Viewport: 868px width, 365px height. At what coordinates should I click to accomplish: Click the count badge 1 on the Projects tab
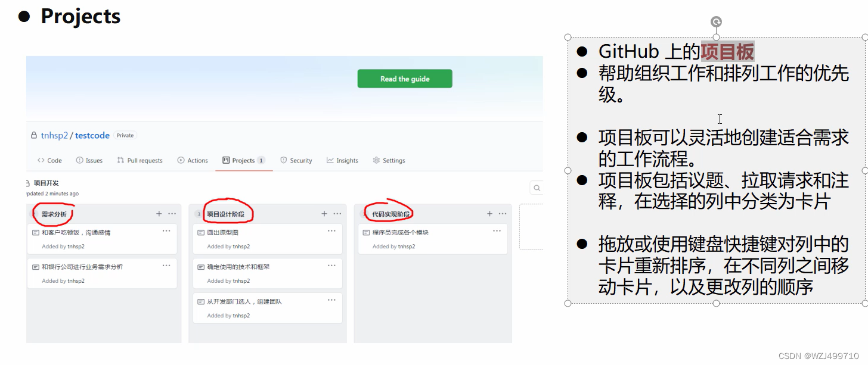pos(261,160)
